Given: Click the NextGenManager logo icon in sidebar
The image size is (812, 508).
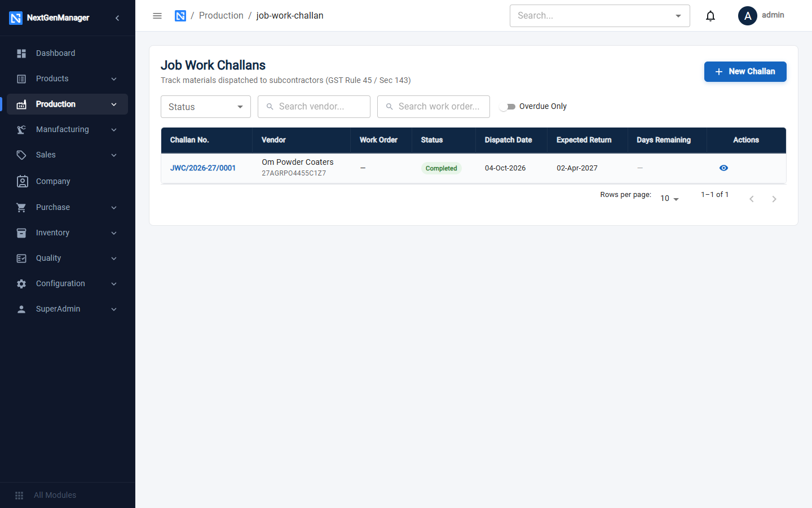Looking at the screenshot, I should (16, 18).
